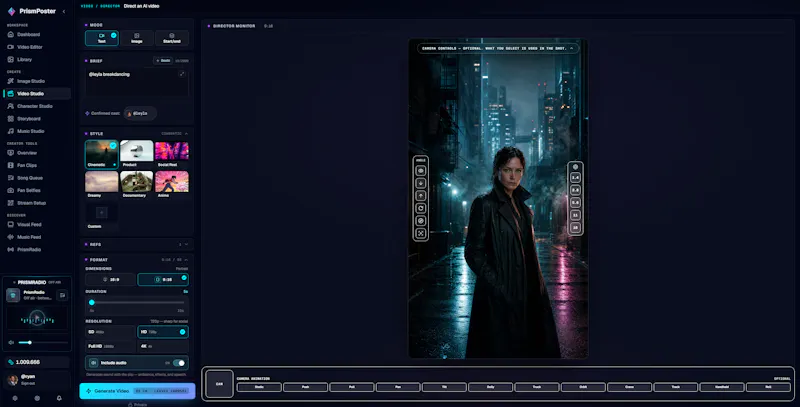This screenshot has height=407, width=800.
Task: Add a Custom style
Action: [x=102, y=216]
